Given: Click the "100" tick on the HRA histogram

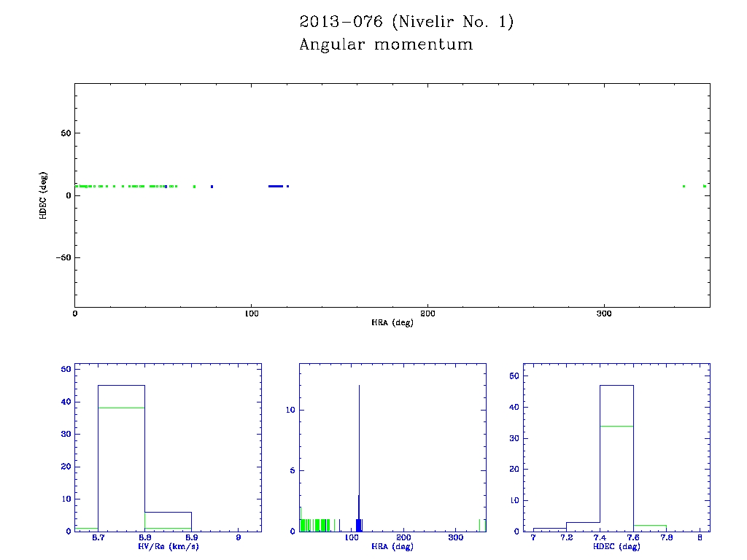Looking at the screenshot, I should (352, 537).
